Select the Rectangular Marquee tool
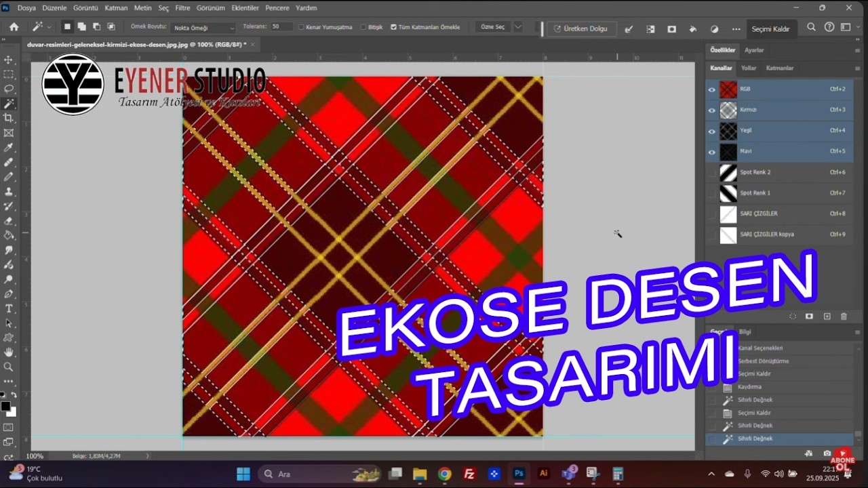This screenshot has height=488, width=868. 9,75
